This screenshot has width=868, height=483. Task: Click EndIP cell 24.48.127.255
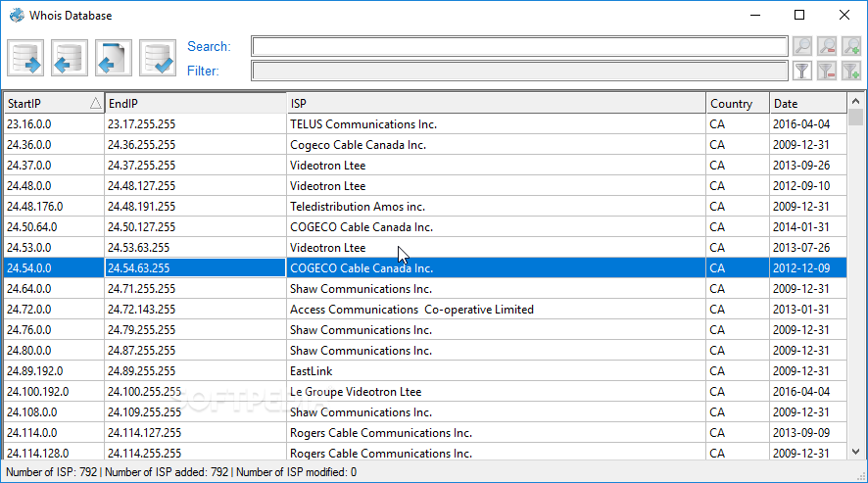click(195, 185)
